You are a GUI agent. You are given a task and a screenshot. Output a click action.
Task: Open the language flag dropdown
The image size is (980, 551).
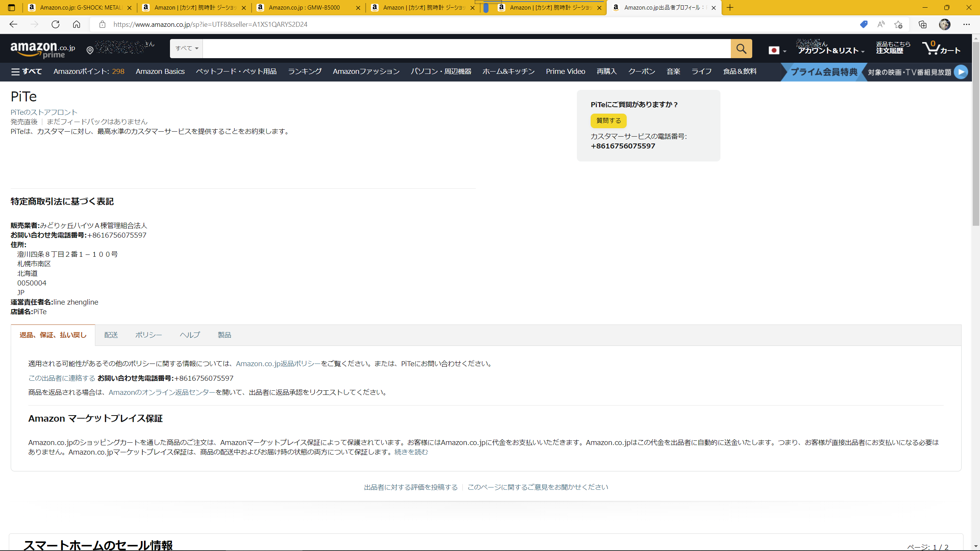(777, 51)
